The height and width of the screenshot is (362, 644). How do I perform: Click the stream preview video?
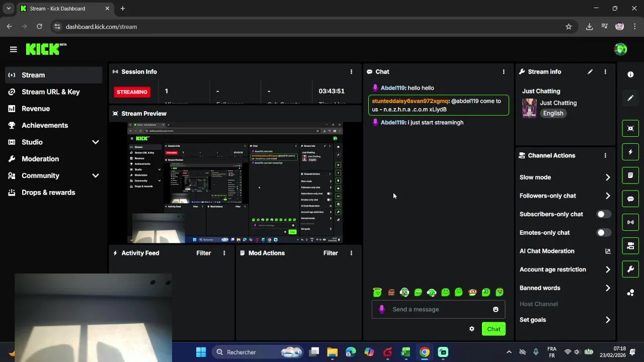[x=235, y=183]
